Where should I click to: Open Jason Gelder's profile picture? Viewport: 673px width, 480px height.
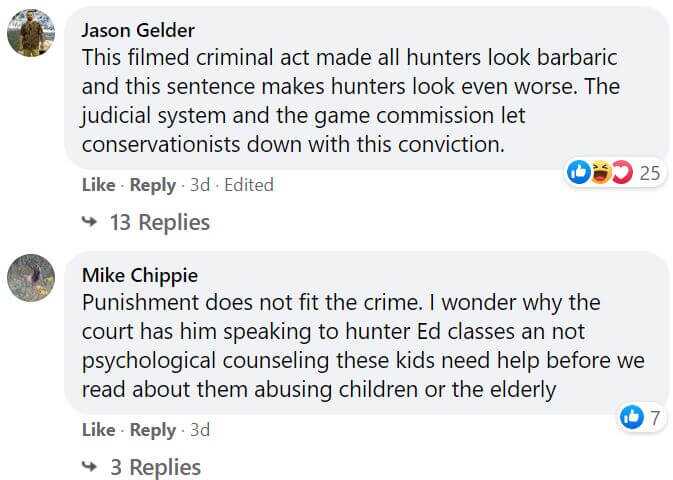tap(31, 33)
